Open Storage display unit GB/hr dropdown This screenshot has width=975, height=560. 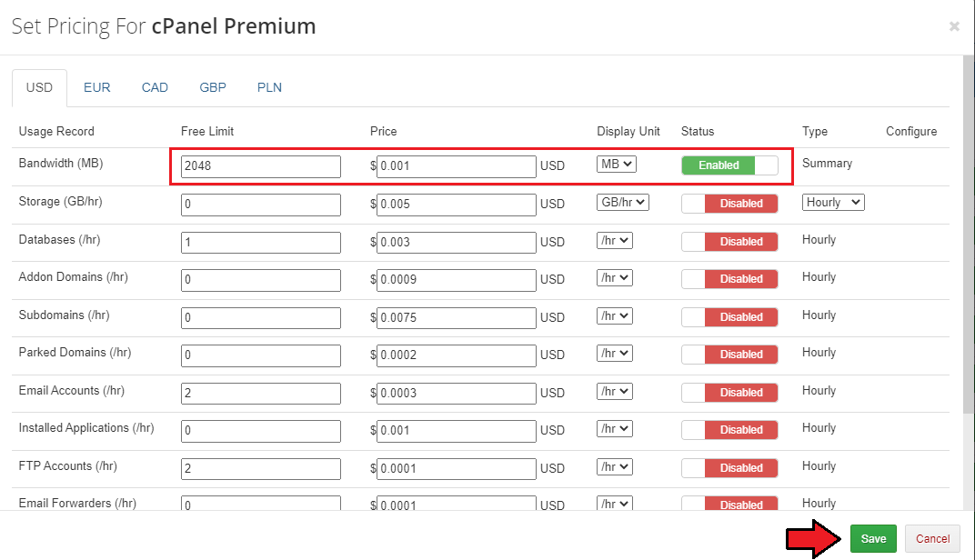623,203
